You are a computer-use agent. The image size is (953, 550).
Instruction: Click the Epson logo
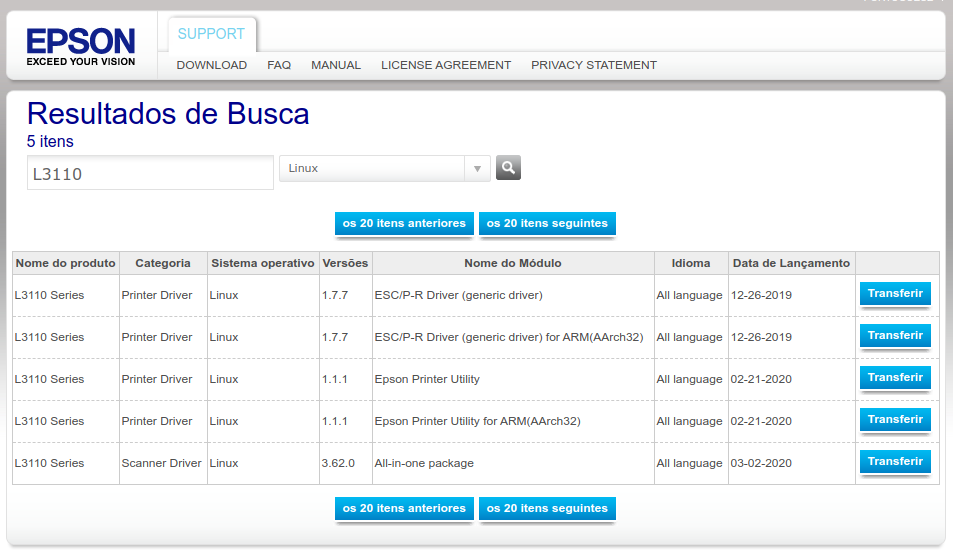point(81,47)
